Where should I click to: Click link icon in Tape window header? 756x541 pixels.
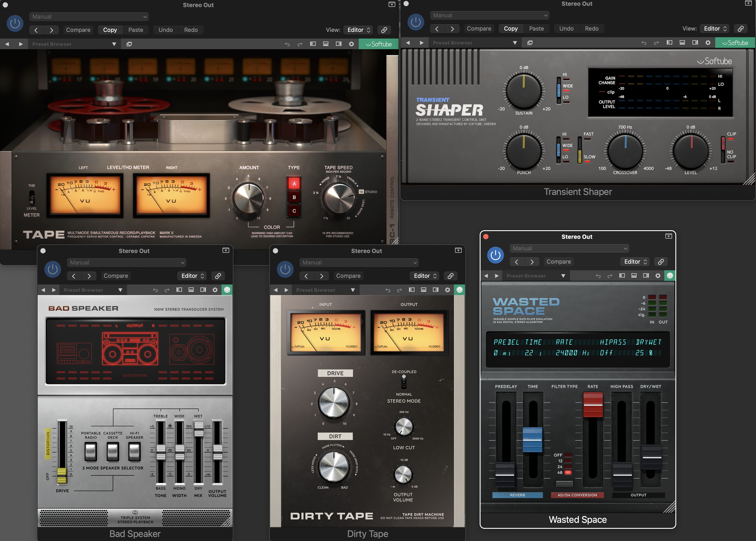(384, 30)
